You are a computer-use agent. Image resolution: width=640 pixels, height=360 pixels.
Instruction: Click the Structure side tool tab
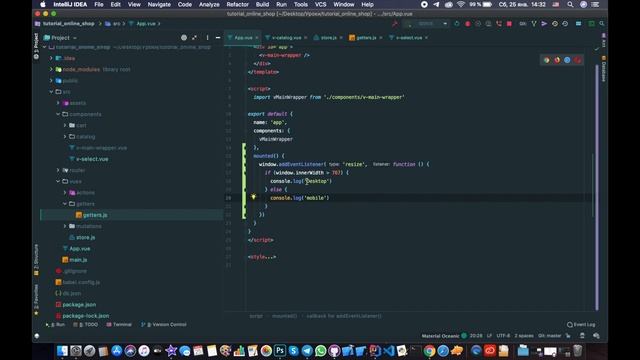[x=36, y=260]
